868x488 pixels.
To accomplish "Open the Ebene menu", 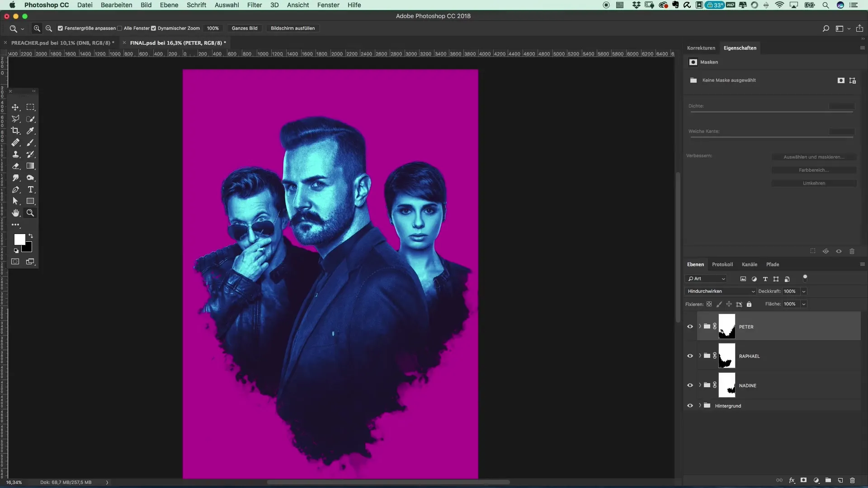I will (x=169, y=5).
